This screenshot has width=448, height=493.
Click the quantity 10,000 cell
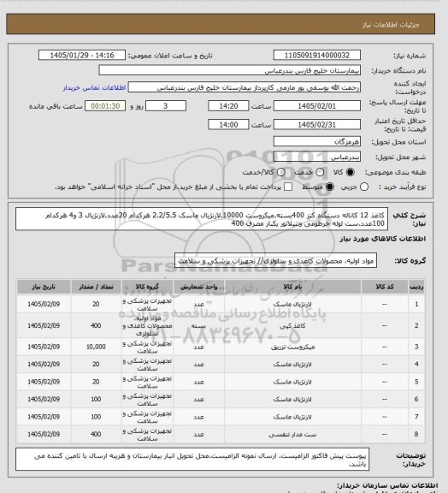point(96,347)
